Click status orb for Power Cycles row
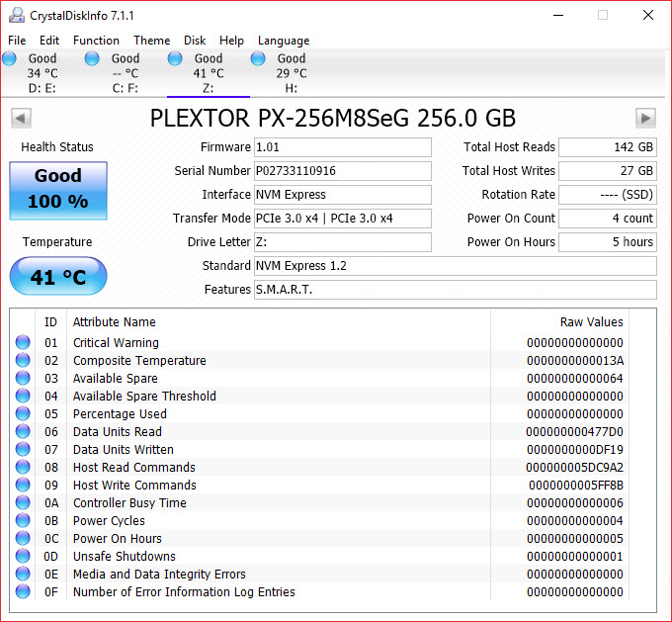This screenshot has width=672, height=622. [x=23, y=520]
